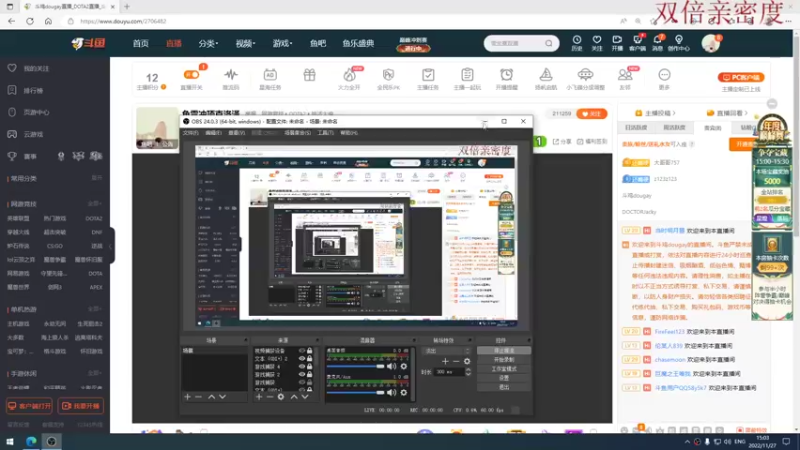Click 客户端打开 button in sidebar

pyautogui.click(x=30, y=406)
